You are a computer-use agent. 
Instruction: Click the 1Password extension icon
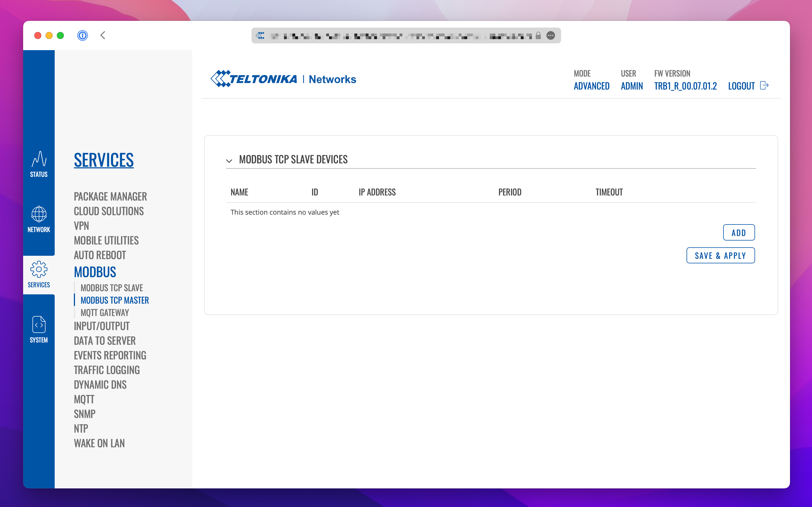[x=83, y=35]
